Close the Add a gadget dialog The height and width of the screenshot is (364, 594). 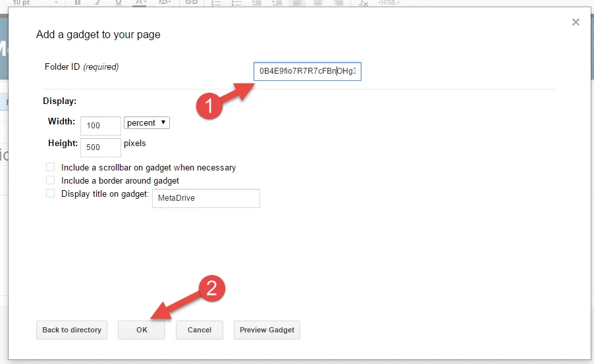point(576,22)
